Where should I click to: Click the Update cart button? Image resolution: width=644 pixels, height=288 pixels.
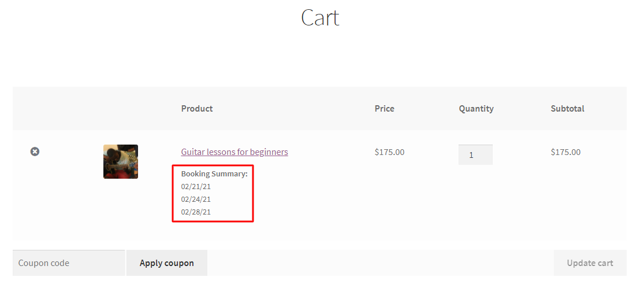click(590, 263)
